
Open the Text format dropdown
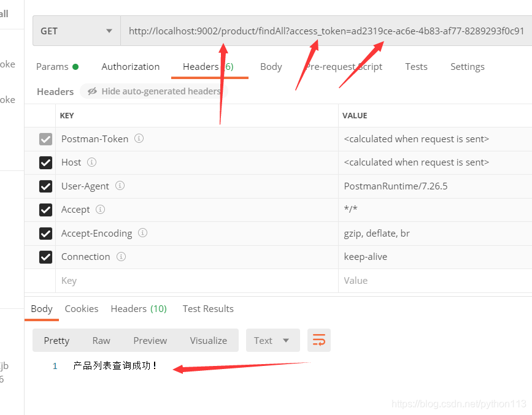click(x=273, y=340)
